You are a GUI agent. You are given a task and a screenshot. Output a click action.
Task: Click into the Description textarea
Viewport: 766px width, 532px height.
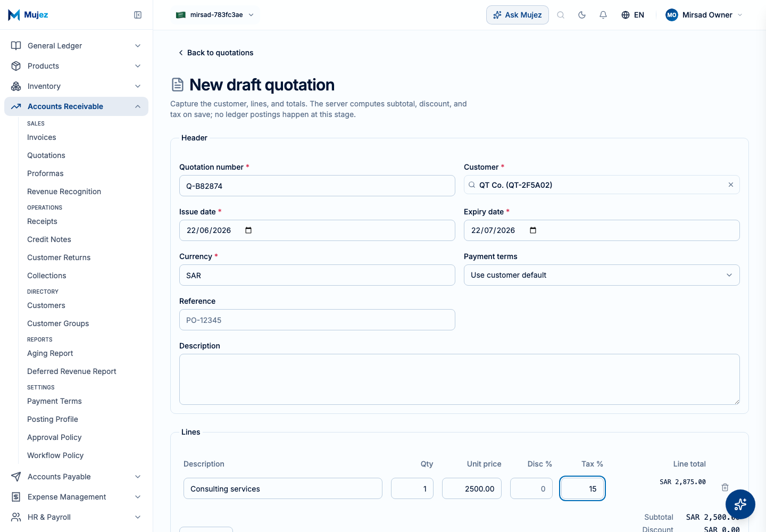click(460, 379)
